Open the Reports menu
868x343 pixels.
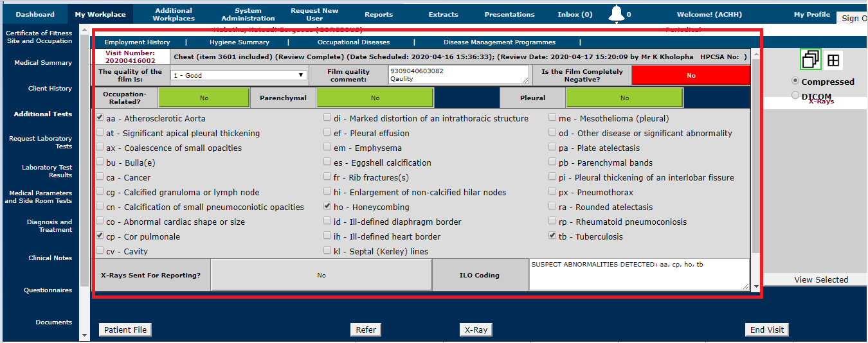coord(379,14)
